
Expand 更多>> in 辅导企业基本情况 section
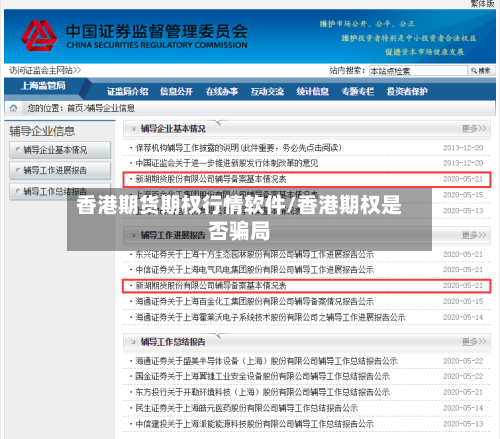(474, 128)
